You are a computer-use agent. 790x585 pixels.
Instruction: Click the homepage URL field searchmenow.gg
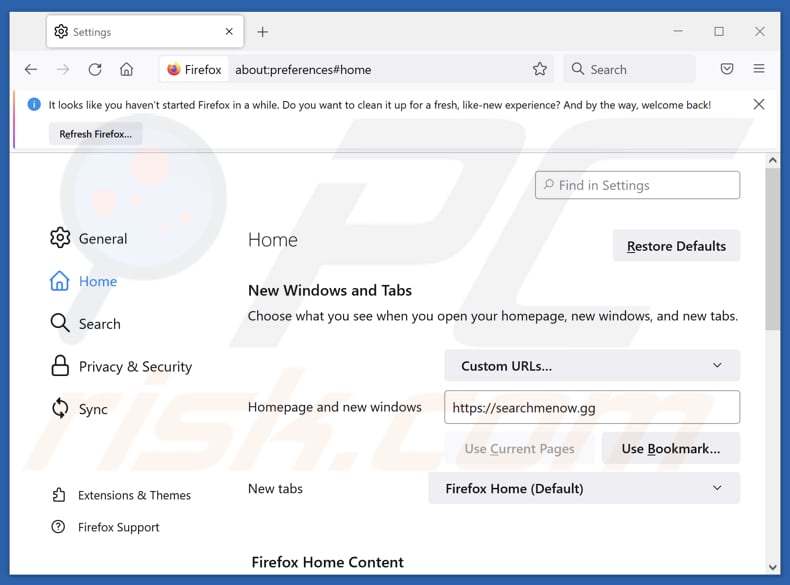tap(592, 407)
